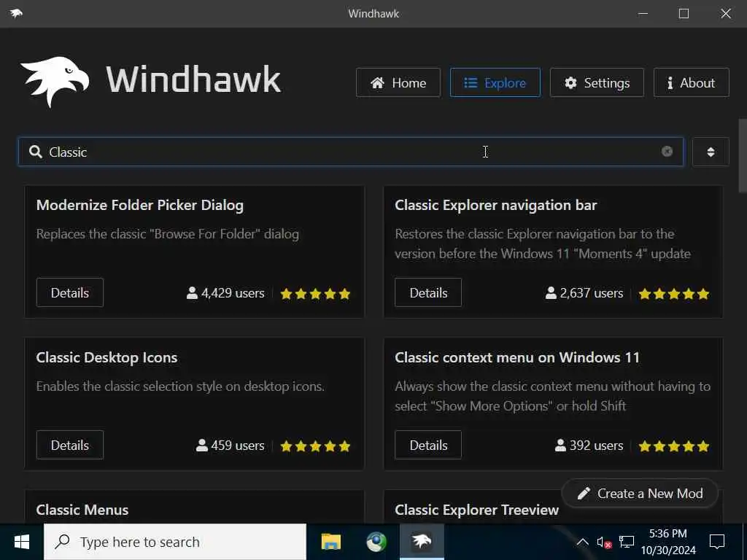Click the muted volume tray icon
The height and width of the screenshot is (560, 747).
604,542
